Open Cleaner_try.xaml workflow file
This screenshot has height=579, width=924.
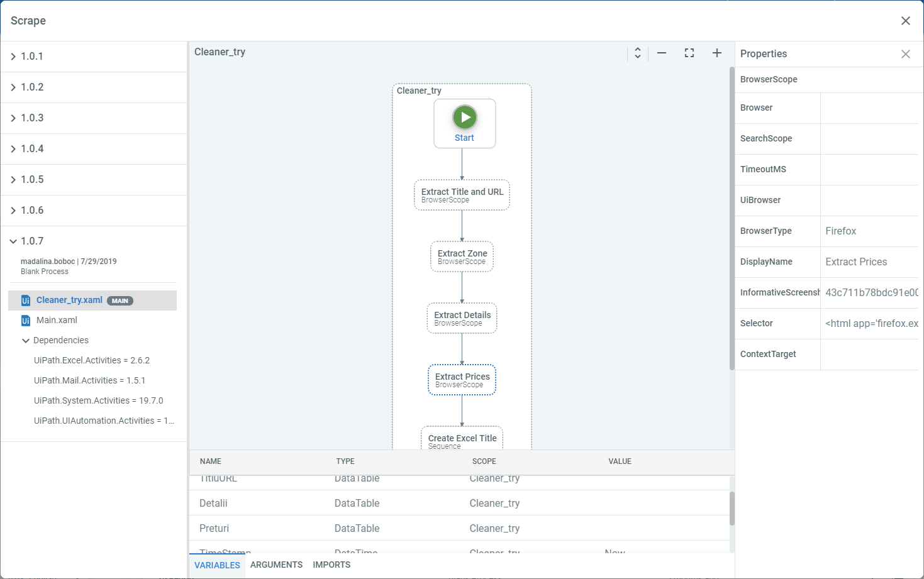coord(69,301)
